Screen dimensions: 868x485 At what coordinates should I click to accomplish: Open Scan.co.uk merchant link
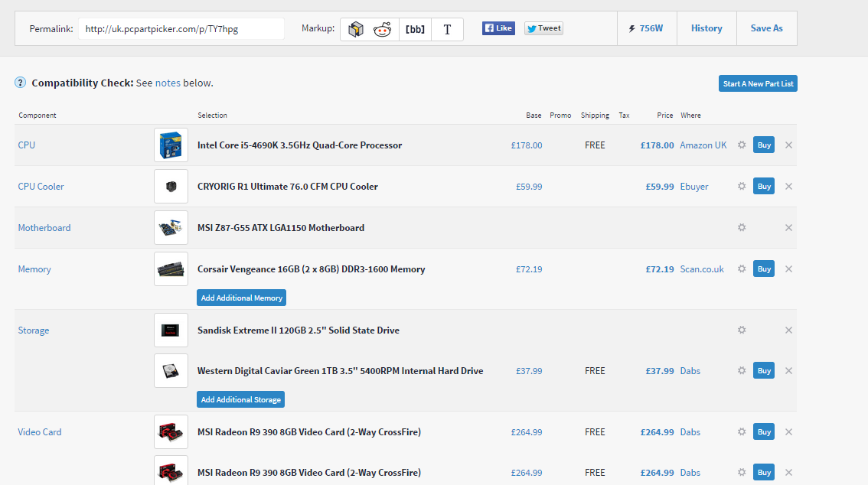point(702,269)
